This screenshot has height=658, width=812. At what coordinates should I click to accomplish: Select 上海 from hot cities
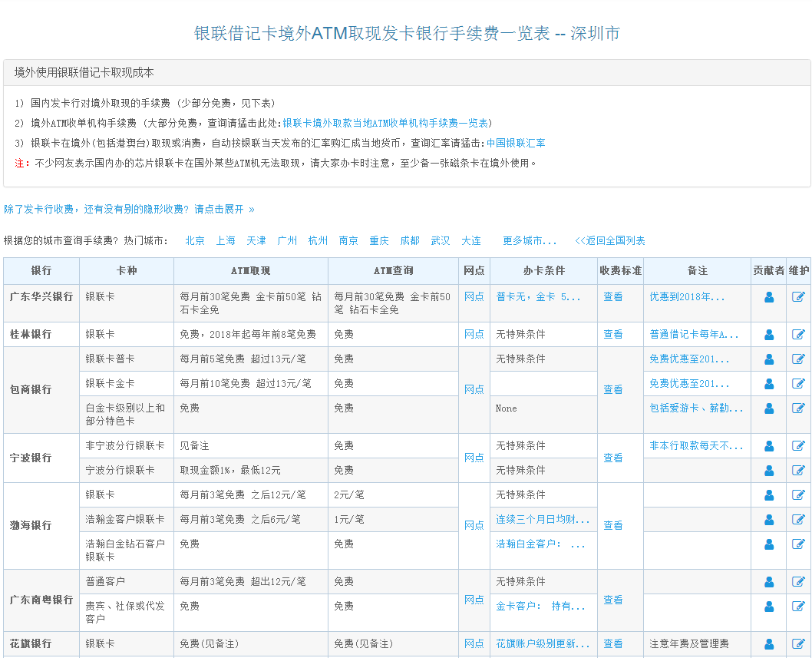click(226, 240)
